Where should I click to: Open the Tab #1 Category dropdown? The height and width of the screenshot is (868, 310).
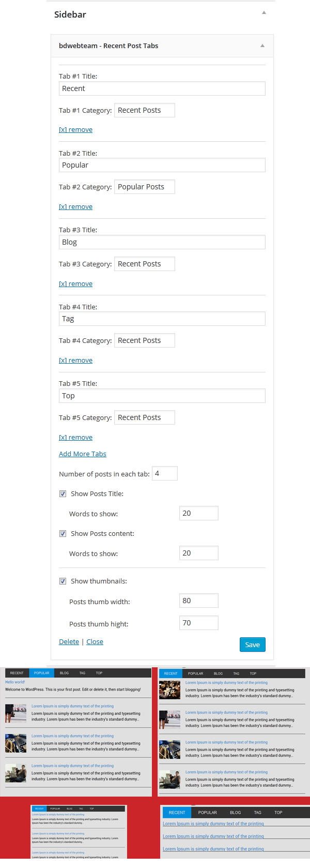(x=144, y=110)
